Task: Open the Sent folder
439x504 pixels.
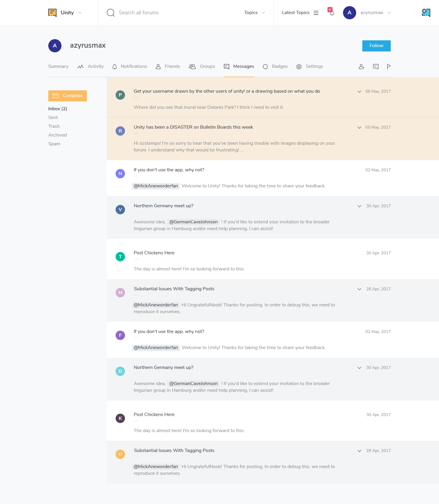Action: pos(53,118)
